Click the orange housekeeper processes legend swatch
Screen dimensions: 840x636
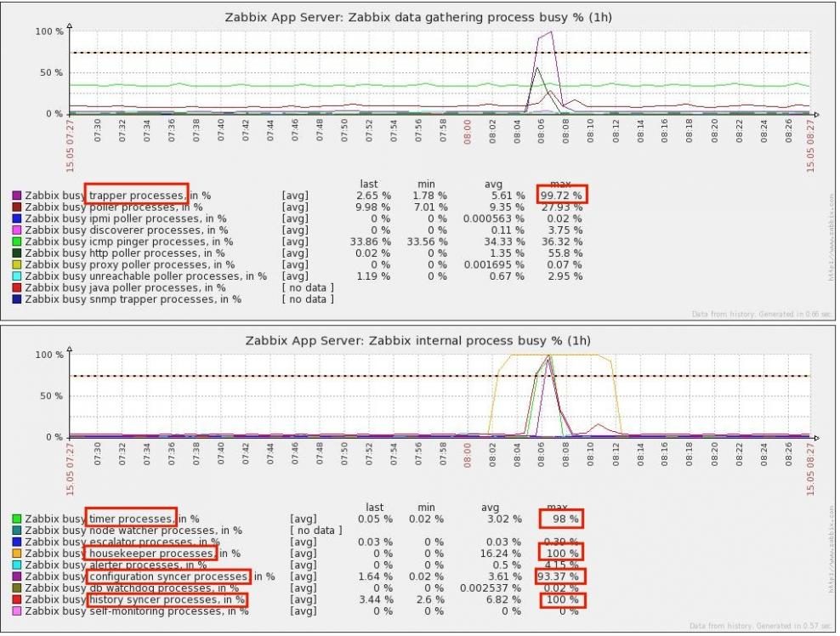click(x=17, y=554)
